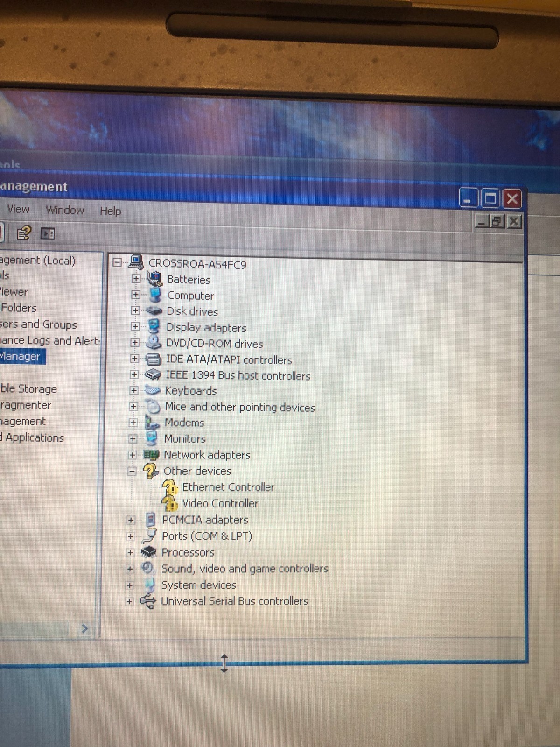Click the left pane scroll right arrow
The height and width of the screenshot is (747, 560).
84,628
